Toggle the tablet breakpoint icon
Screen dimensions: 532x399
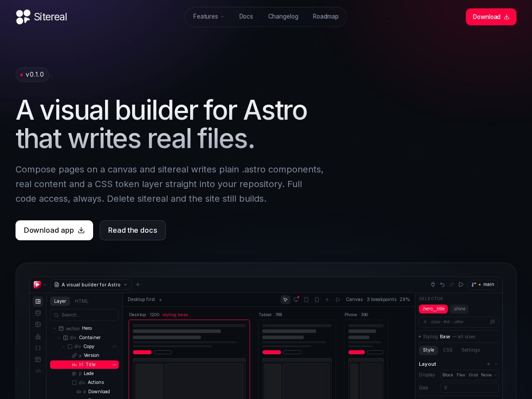coord(306,300)
